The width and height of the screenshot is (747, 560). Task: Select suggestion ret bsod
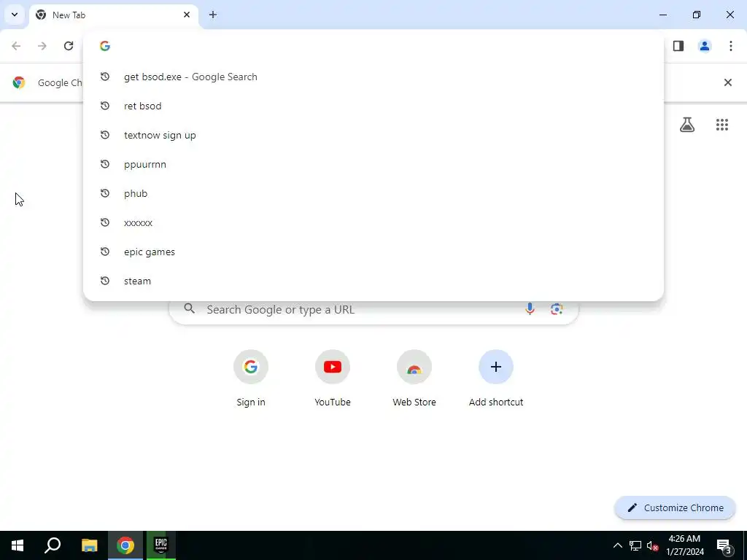tap(373, 106)
